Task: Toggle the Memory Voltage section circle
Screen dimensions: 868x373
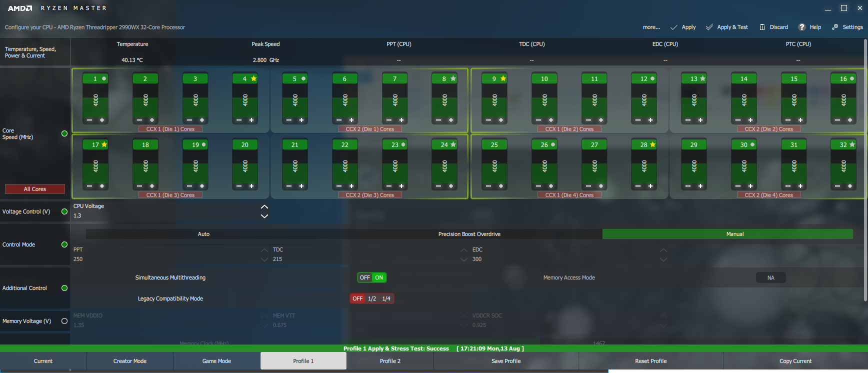Action: [64, 321]
